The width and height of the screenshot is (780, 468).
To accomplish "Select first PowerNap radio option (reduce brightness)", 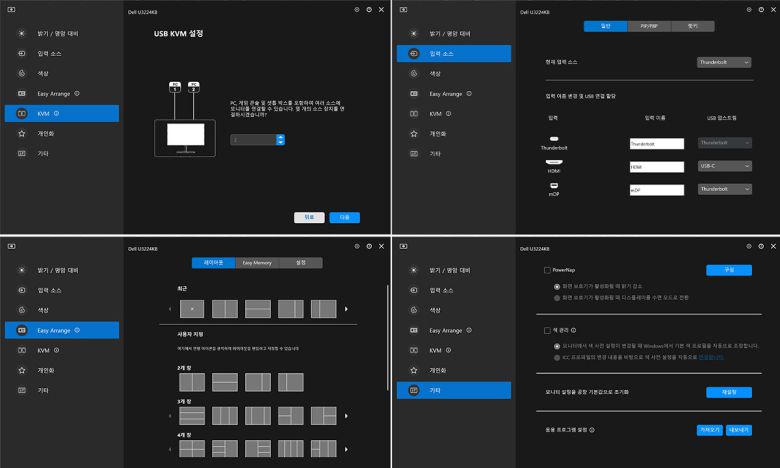I will click(x=557, y=286).
